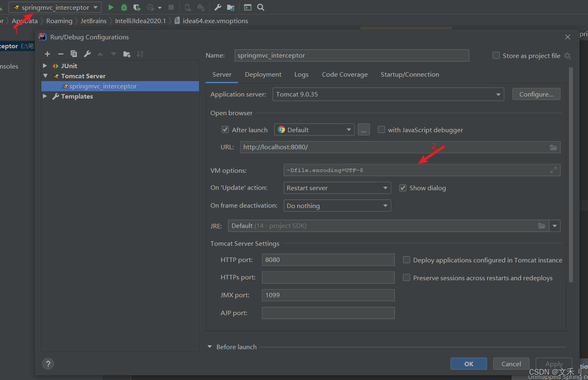Open the On 'Update' action Restart server dropdown

337,188
